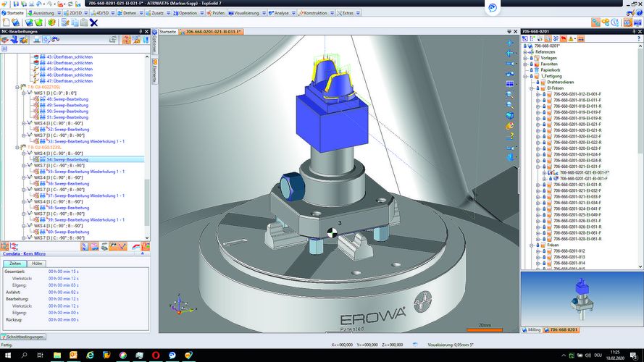Image resolution: width=644 pixels, height=362 pixels.
Task: Toggle the orange highlighted filter in NC toolbar
Action: 127,39
